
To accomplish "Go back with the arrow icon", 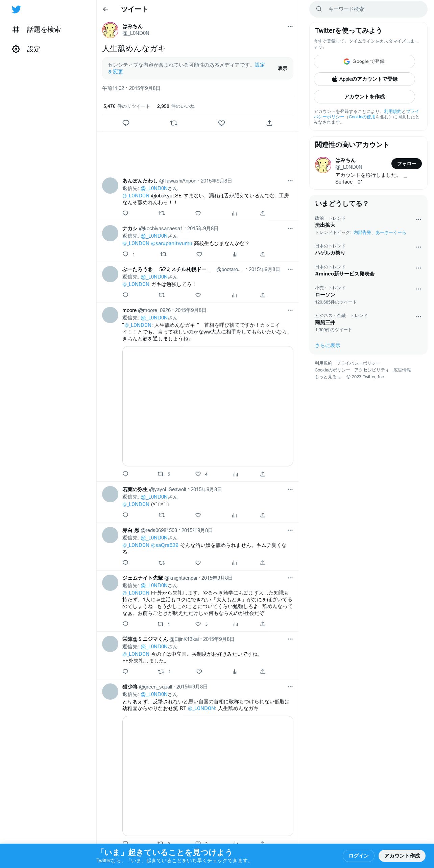I will pos(105,9).
